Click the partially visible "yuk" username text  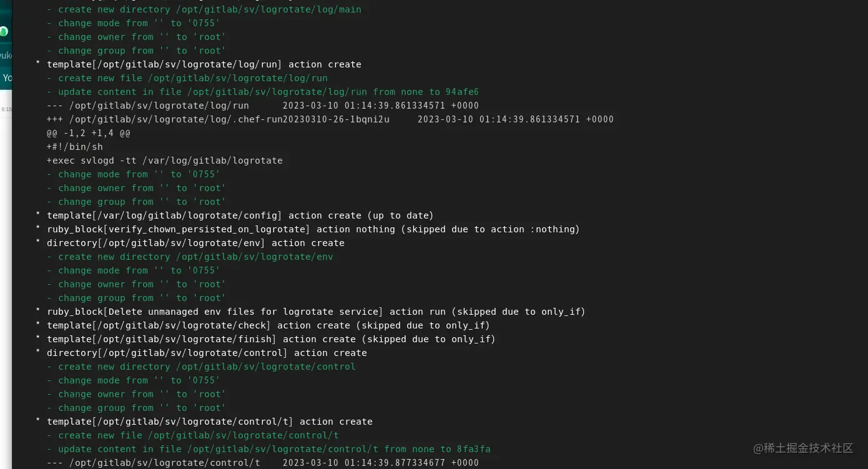(x=6, y=56)
